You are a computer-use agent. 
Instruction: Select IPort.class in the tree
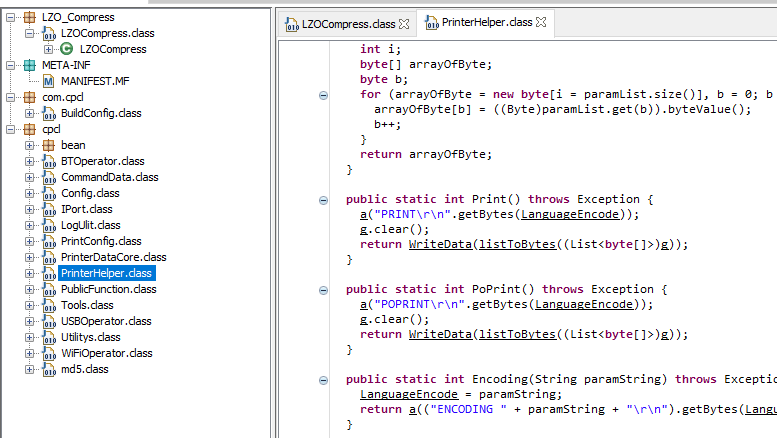coord(86,210)
